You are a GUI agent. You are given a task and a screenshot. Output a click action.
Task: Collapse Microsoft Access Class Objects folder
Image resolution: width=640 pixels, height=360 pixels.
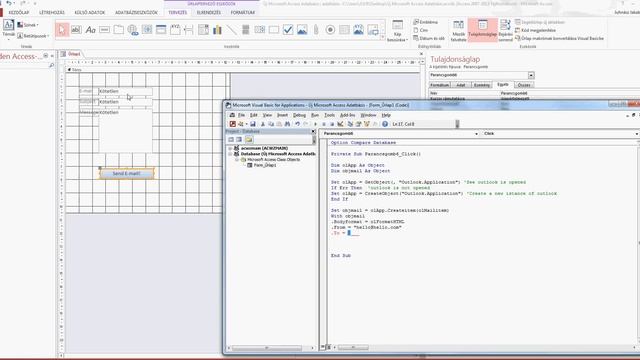click(x=237, y=160)
